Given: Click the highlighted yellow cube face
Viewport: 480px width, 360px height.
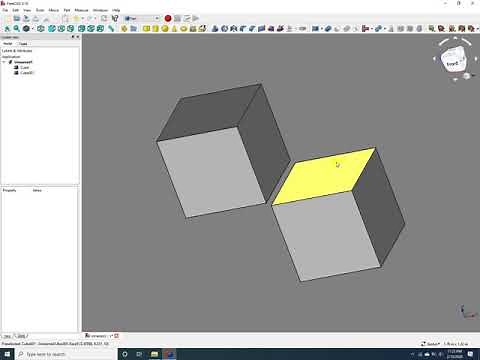Looking at the screenshot, I should point(324,177).
